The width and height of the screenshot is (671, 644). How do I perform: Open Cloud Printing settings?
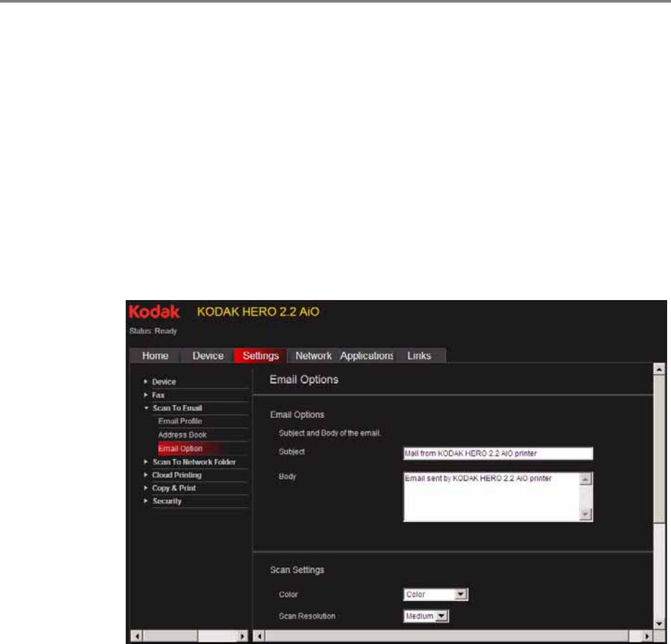point(177,475)
